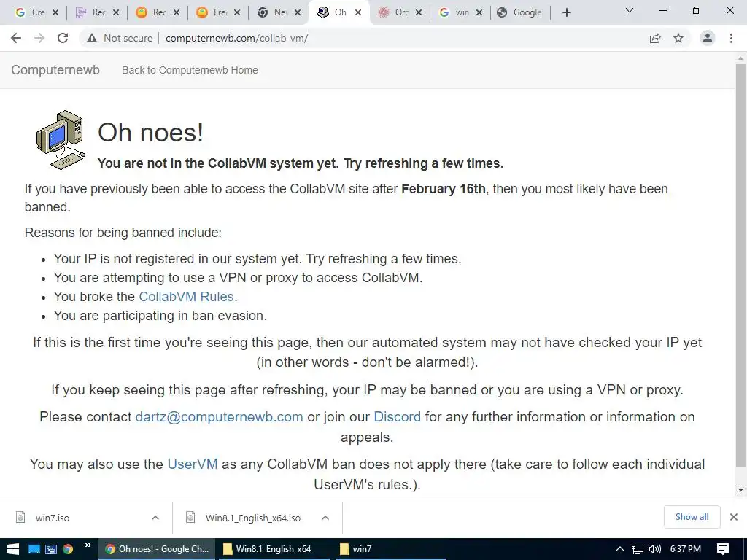Switch to the 'Ne' tab
The width and height of the screenshot is (747, 560).
pyautogui.click(x=272, y=12)
